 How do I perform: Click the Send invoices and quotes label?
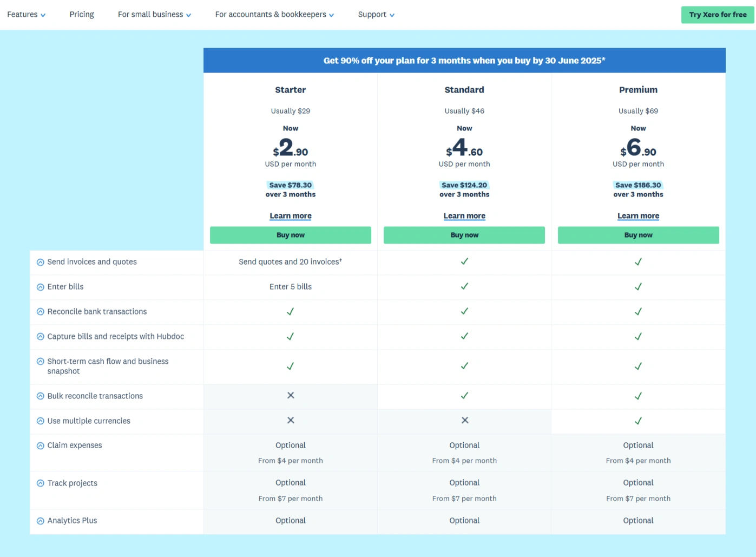[x=92, y=262]
